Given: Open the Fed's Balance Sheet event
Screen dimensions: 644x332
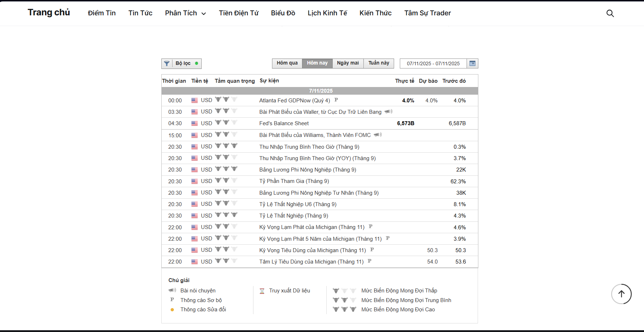Looking at the screenshot, I should tap(284, 123).
